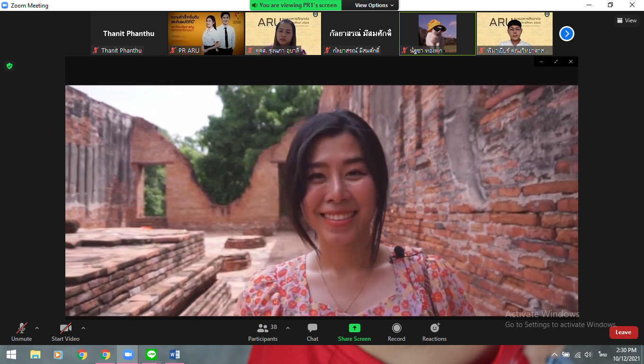This screenshot has width=644, height=364.
Task: Select the participant tile with cat picture
Action: coord(438,34)
